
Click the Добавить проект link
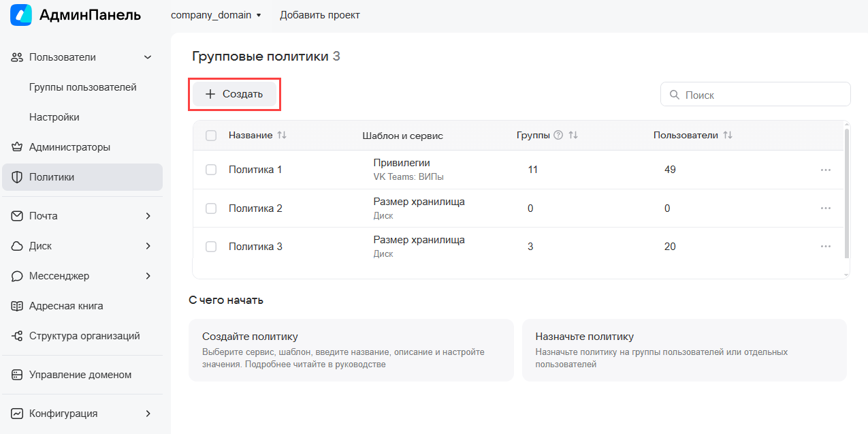[x=320, y=15]
